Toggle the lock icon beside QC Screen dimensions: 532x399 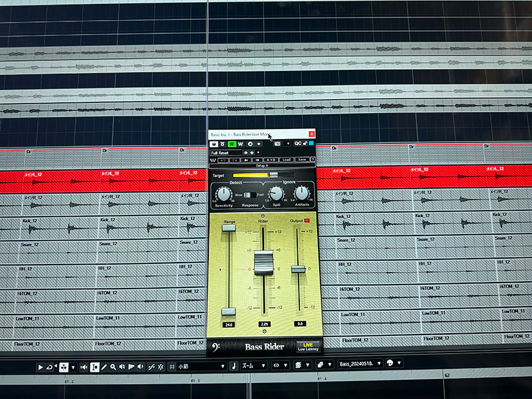click(305, 144)
